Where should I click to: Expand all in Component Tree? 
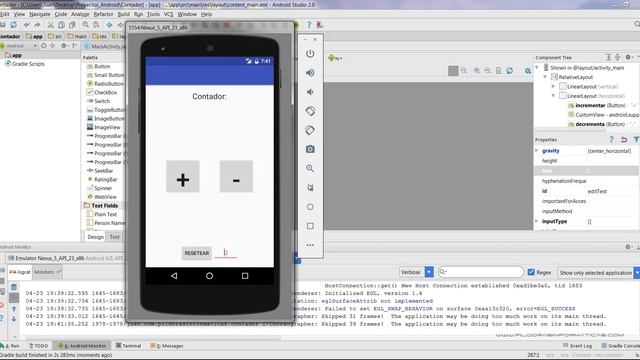609,58
